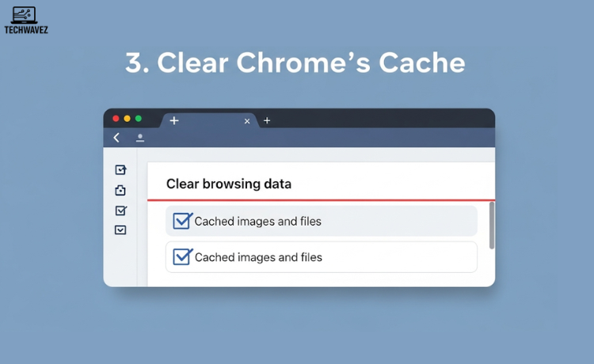Close the active browser tab
This screenshot has height=364, width=594.
click(x=247, y=121)
